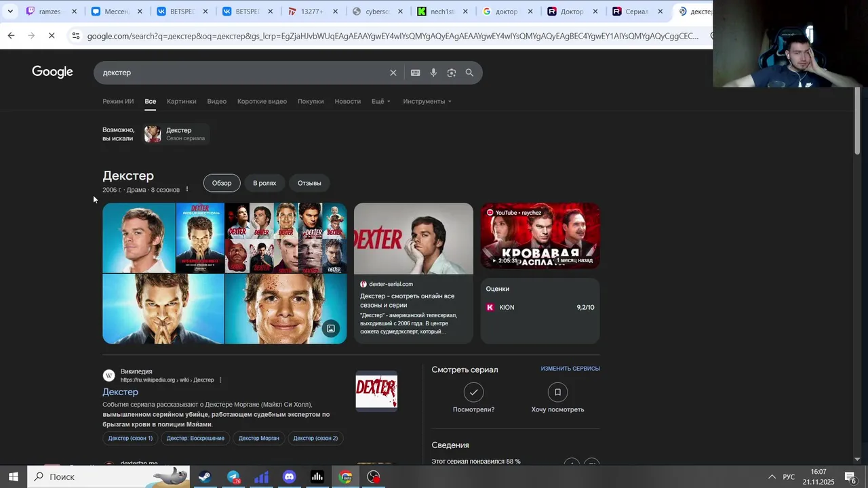Open site information icon in address bar

tap(75, 36)
